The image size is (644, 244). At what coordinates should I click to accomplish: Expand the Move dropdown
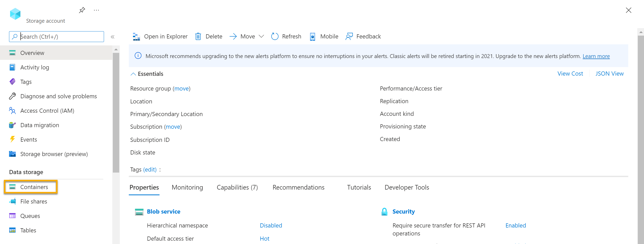tap(261, 36)
